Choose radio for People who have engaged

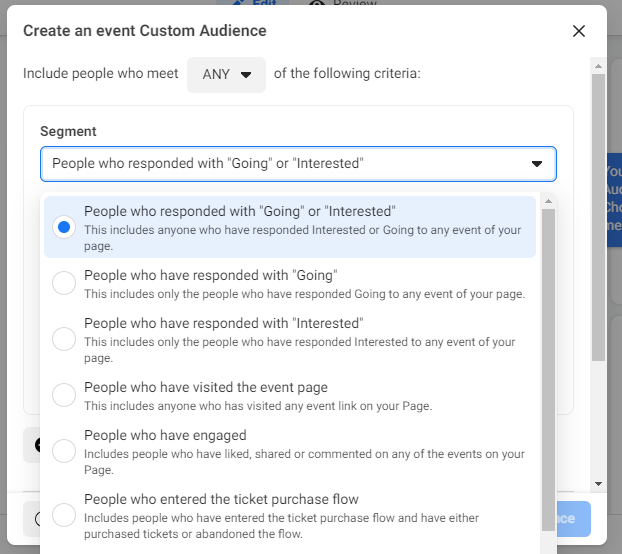click(64, 451)
